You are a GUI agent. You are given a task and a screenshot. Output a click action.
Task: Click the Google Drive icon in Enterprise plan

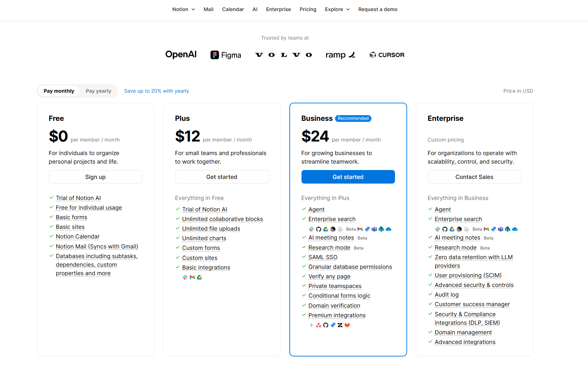[x=452, y=229]
